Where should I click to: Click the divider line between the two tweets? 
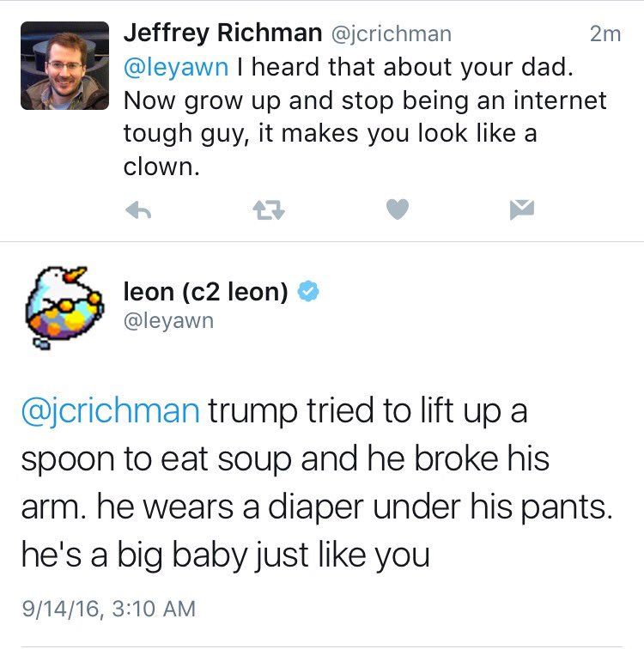pyautogui.click(x=322, y=241)
